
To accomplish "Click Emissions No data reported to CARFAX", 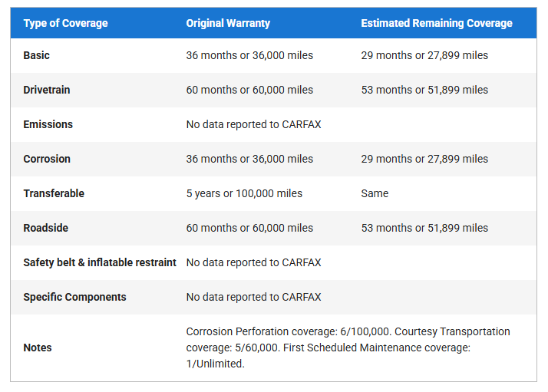I will click(x=253, y=124).
